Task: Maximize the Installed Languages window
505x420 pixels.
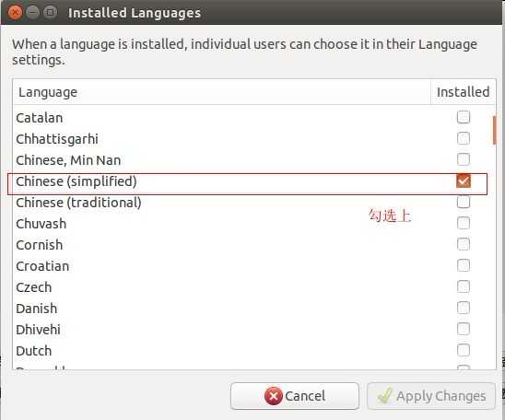Action: [50, 13]
